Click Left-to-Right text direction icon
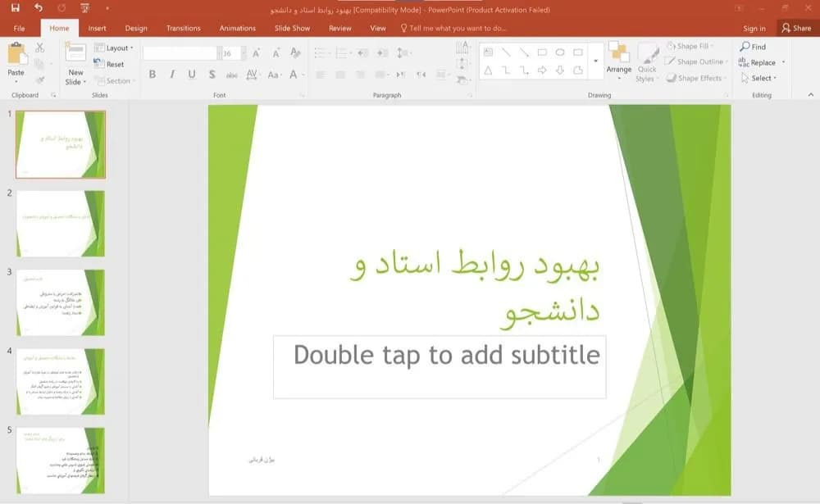Image resolution: width=820 pixels, height=504 pixels. (x=401, y=75)
